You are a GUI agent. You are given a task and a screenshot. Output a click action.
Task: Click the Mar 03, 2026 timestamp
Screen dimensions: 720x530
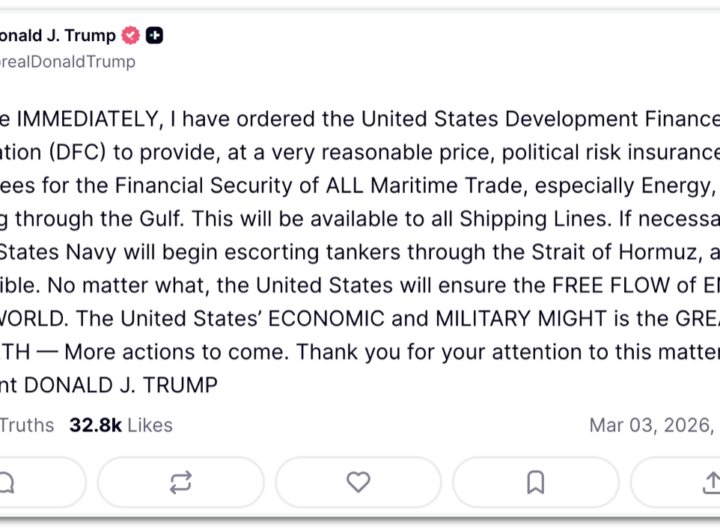pos(650,425)
